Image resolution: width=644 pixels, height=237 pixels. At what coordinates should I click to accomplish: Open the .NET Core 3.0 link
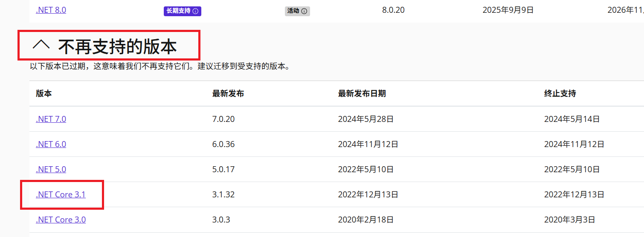point(61,220)
